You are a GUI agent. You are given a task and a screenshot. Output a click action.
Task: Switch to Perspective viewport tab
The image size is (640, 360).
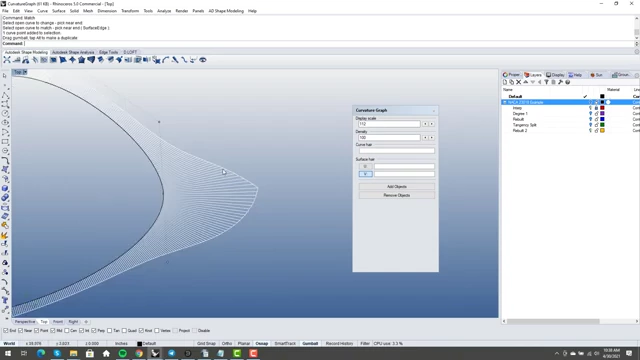tap(25, 322)
